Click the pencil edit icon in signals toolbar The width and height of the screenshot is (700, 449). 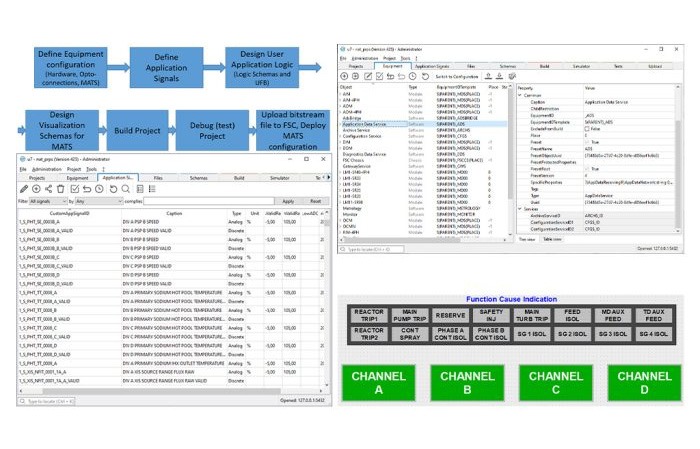[x=24, y=188]
